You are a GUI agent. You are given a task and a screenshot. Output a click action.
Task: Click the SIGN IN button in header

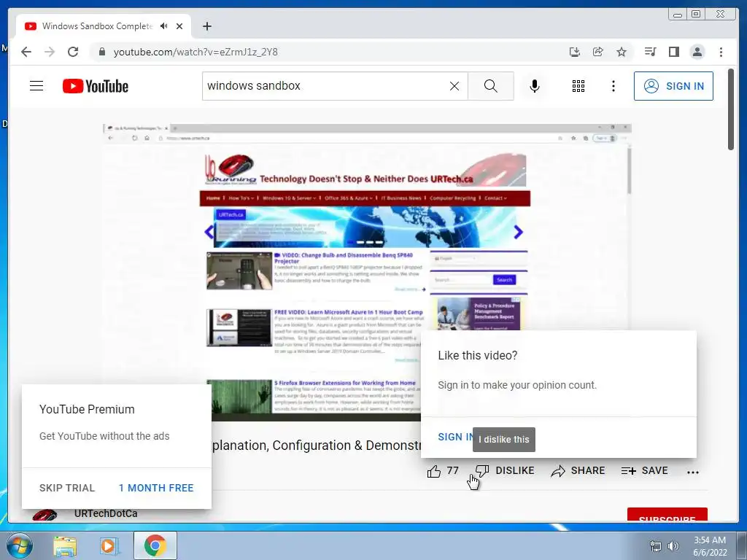pyautogui.click(x=673, y=86)
